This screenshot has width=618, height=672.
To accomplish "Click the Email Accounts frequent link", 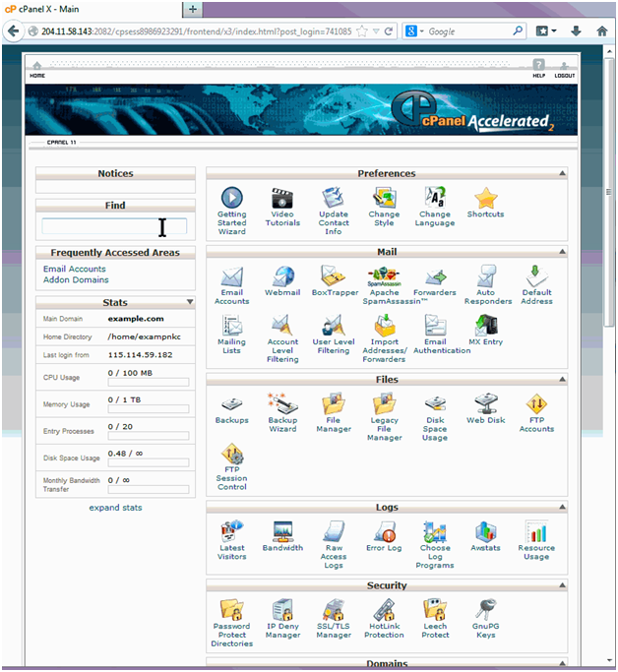I will click(74, 269).
